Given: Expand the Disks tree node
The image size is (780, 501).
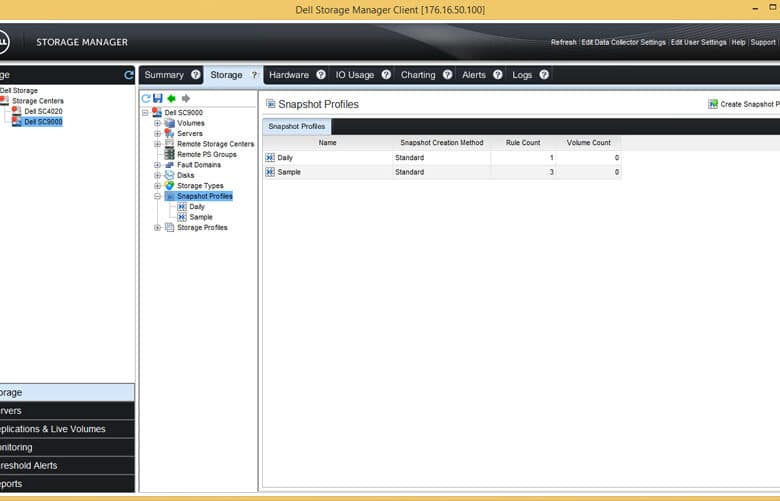Looking at the screenshot, I should [157, 176].
